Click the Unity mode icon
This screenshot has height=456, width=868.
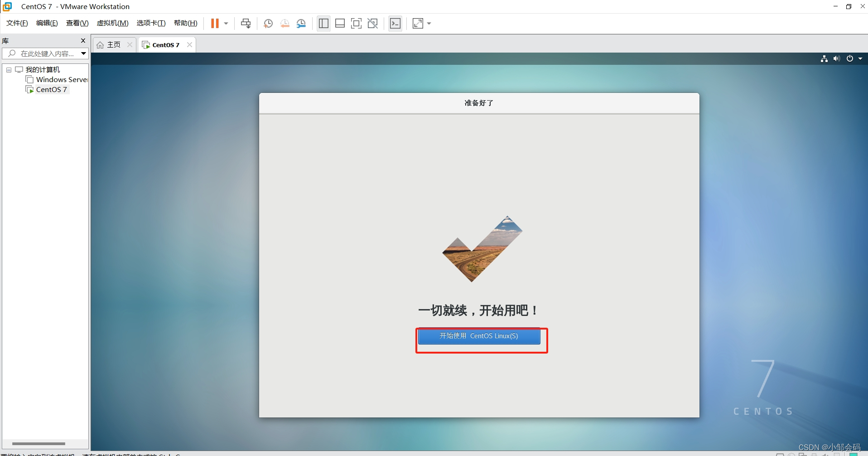[x=372, y=24]
